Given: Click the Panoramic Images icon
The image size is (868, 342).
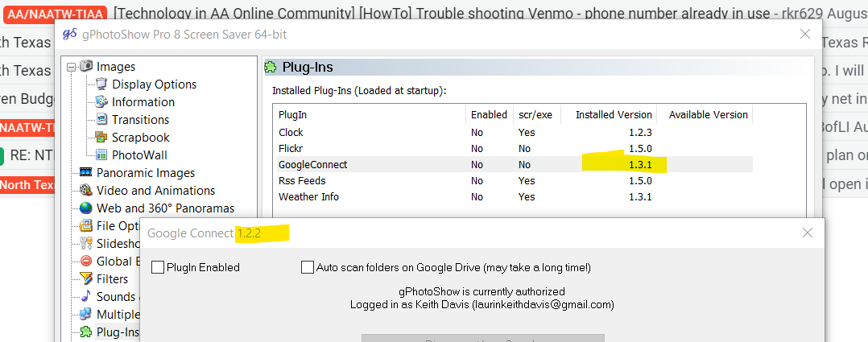Looking at the screenshot, I should point(86,173).
